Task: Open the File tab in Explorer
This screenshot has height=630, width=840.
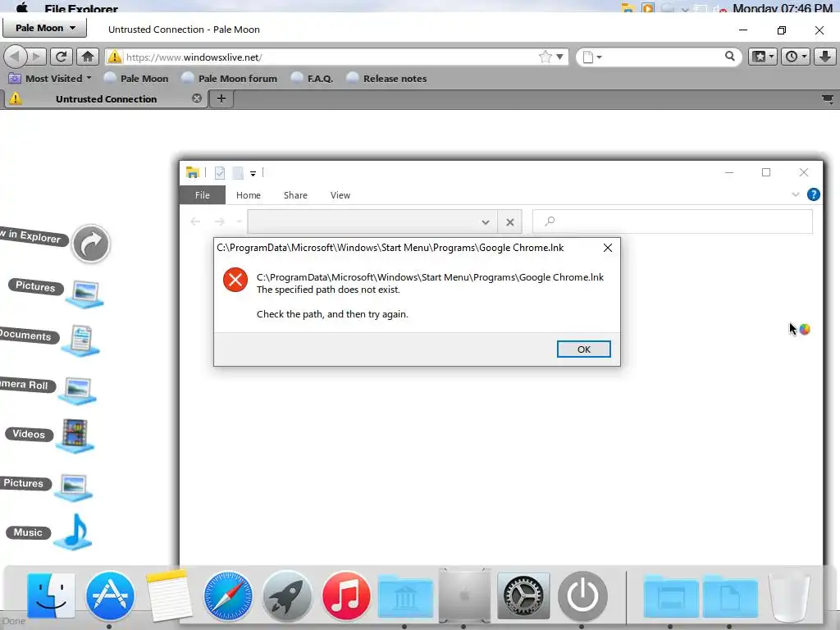Action: coord(203,195)
